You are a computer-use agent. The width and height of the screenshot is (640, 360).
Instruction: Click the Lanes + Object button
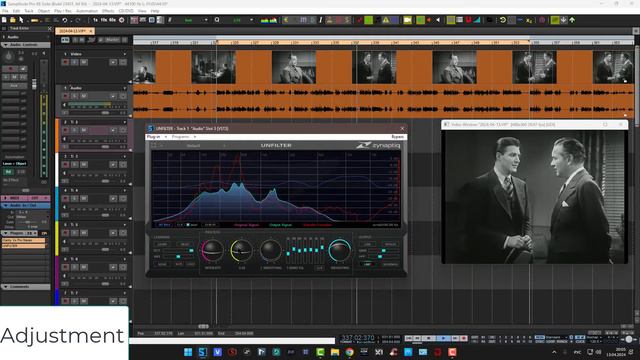point(15,164)
